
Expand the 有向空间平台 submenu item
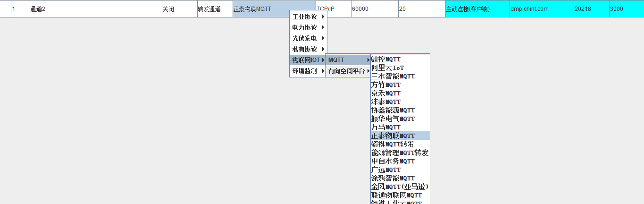(x=348, y=71)
